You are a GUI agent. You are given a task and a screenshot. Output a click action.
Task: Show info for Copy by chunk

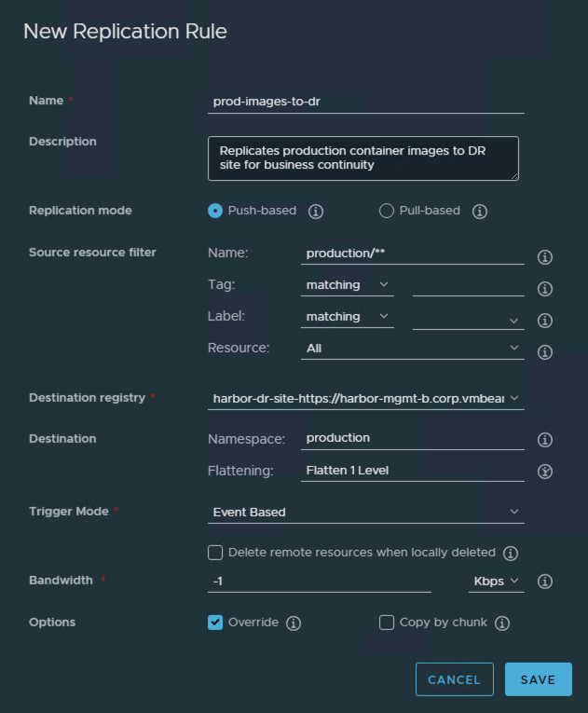click(x=502, y=624)
